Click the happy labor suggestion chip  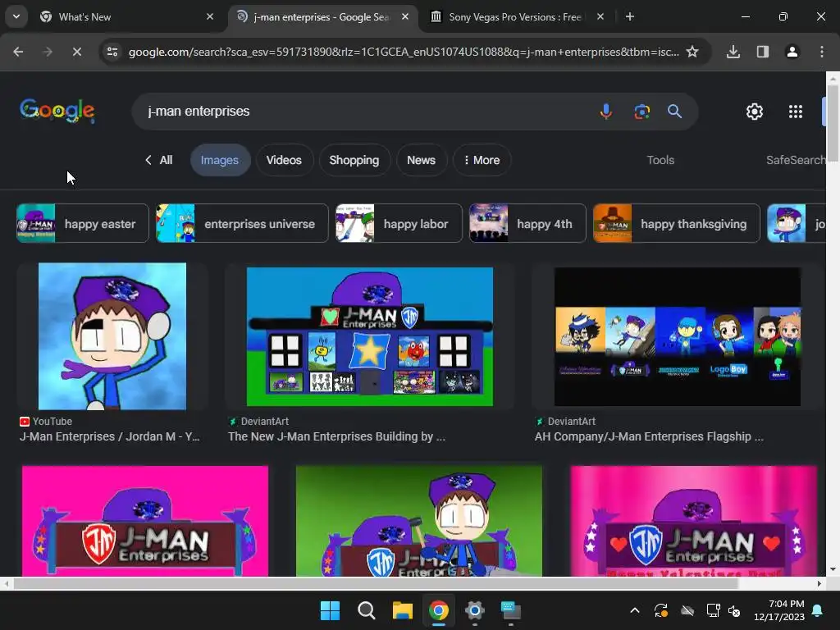[399, 223]
